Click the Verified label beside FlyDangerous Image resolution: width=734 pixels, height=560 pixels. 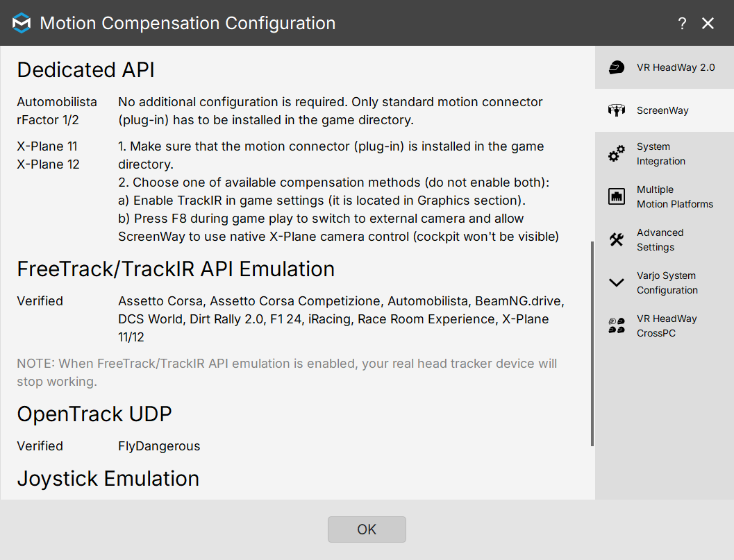click(x=40, y=446)
